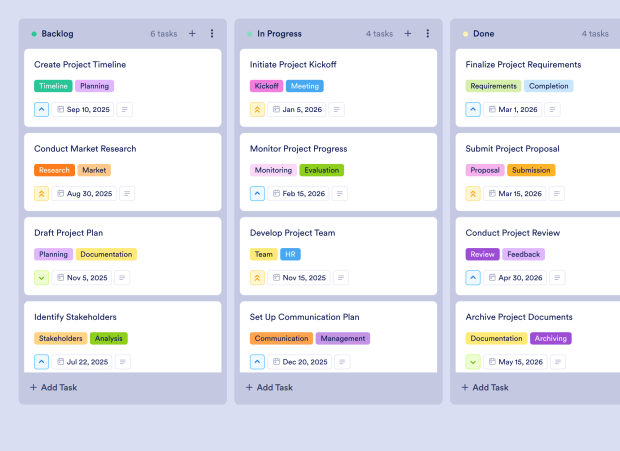620x451 pixels.
Task: Open the In Progress column three-dot menu
Action: 428,33
